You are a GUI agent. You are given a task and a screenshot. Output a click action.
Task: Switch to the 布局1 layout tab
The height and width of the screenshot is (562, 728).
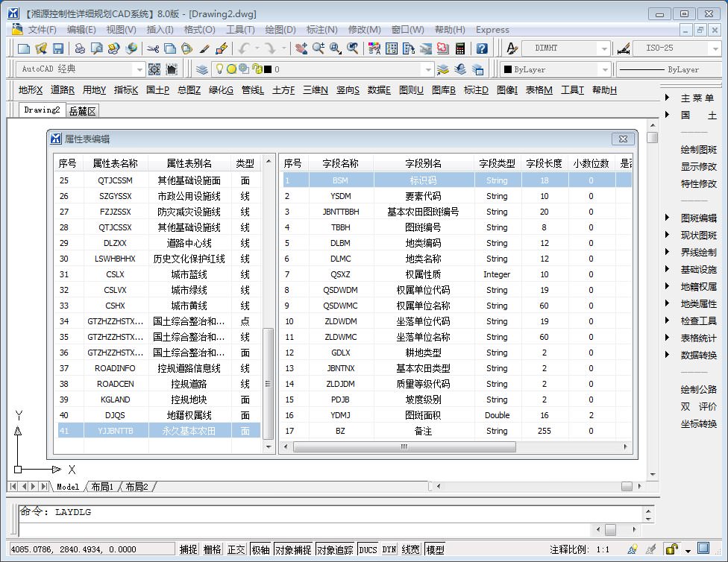[x=102, y=487]
